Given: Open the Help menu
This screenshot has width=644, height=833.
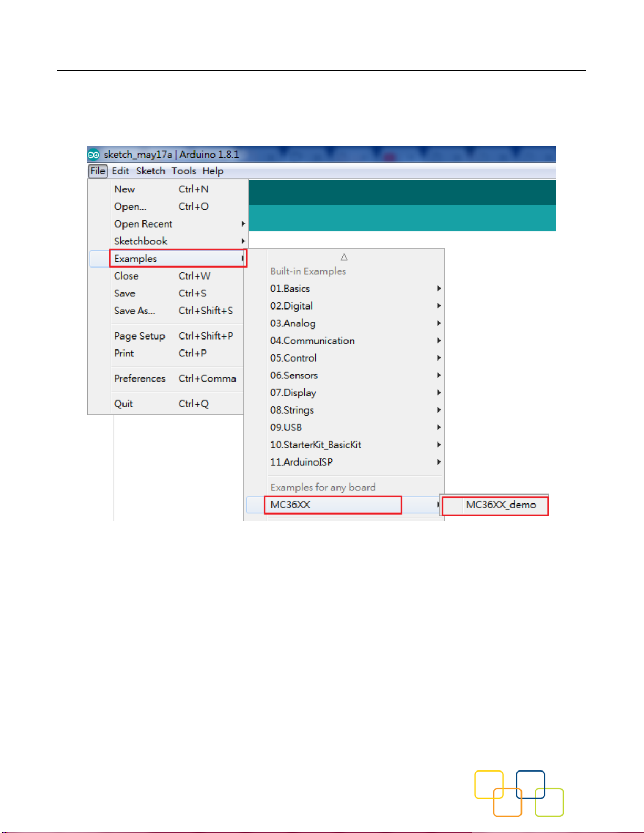Looking at the screenshot, I should coord(213,171).
